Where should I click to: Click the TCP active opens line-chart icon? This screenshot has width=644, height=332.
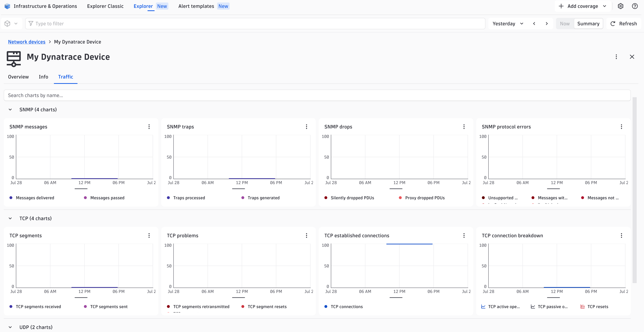click(483, 306)
